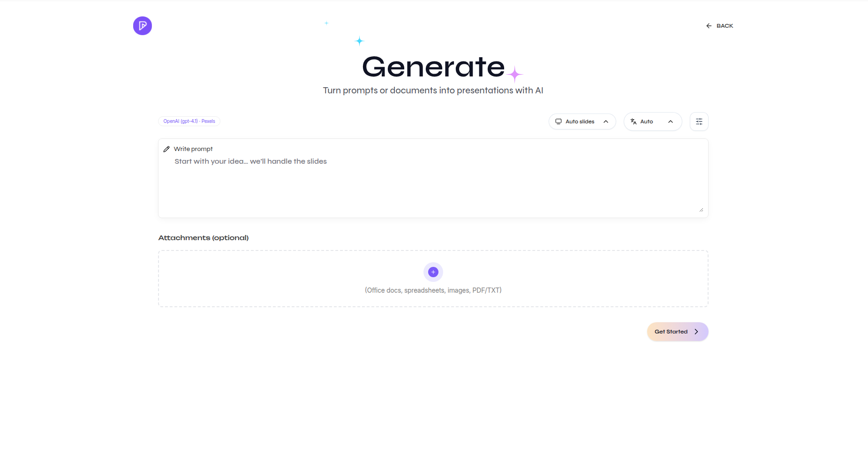Click the monitor icon in Auto slides

[558, 121]
